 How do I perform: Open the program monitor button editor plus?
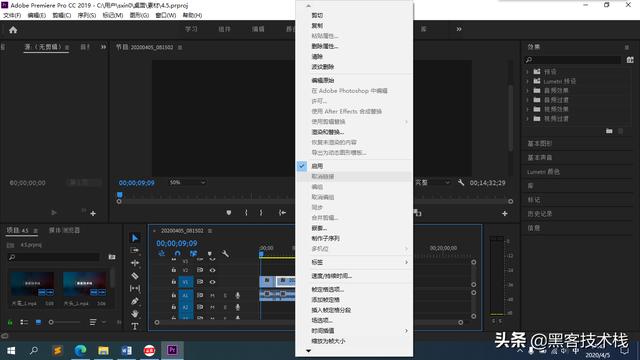(505, 213)
